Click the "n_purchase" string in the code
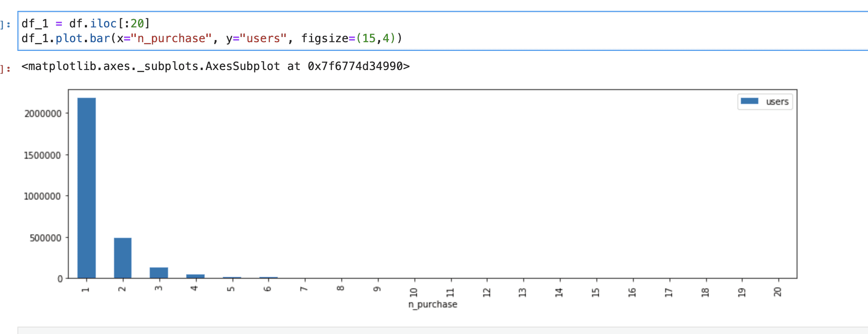 pos(171,39)
